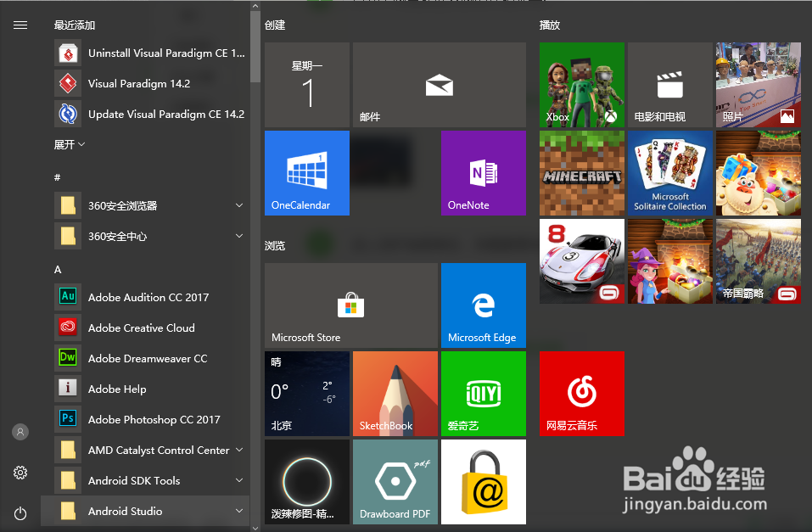Open the Photos (照片) tile
Viewport: 812px width, 532px height.
point(759,85)
